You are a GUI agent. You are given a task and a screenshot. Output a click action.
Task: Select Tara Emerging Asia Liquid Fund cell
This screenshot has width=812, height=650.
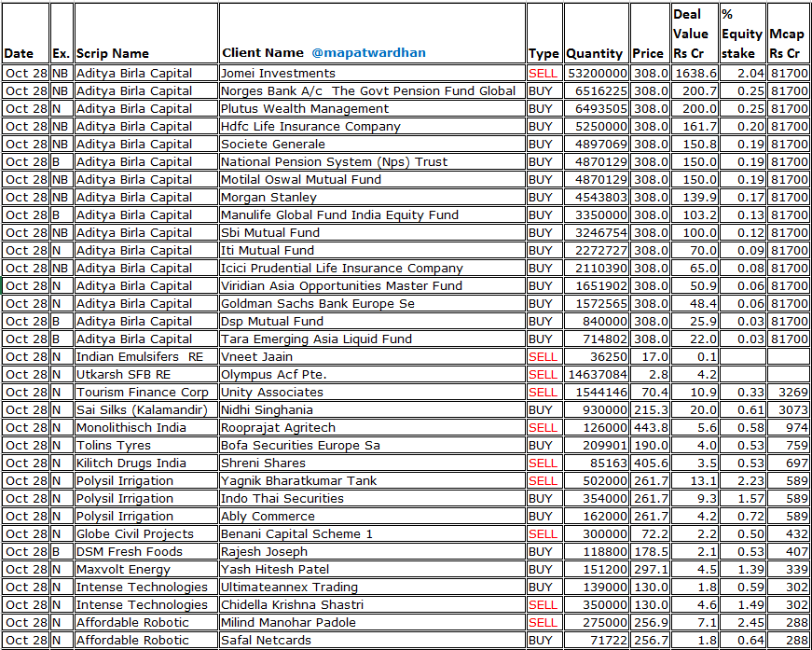pyautogui.click(x=372, y=339)
